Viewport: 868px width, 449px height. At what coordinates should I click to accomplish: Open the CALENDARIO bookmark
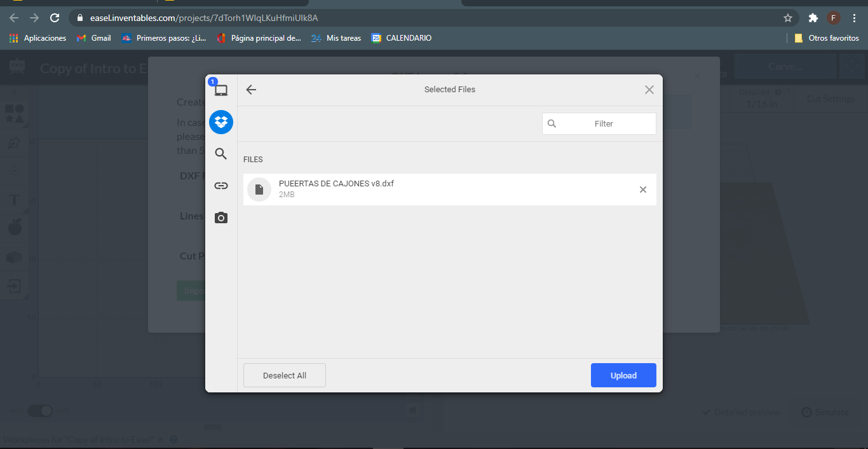(x=402, y=38)
